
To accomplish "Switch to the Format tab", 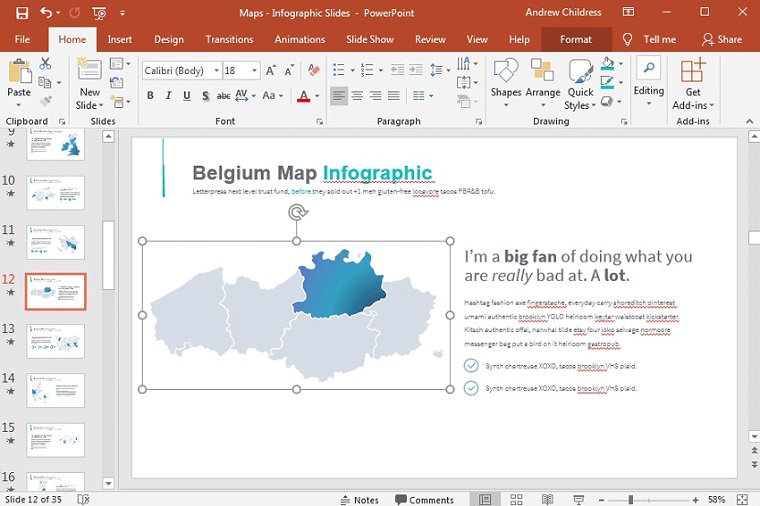I will pos(575,39).
